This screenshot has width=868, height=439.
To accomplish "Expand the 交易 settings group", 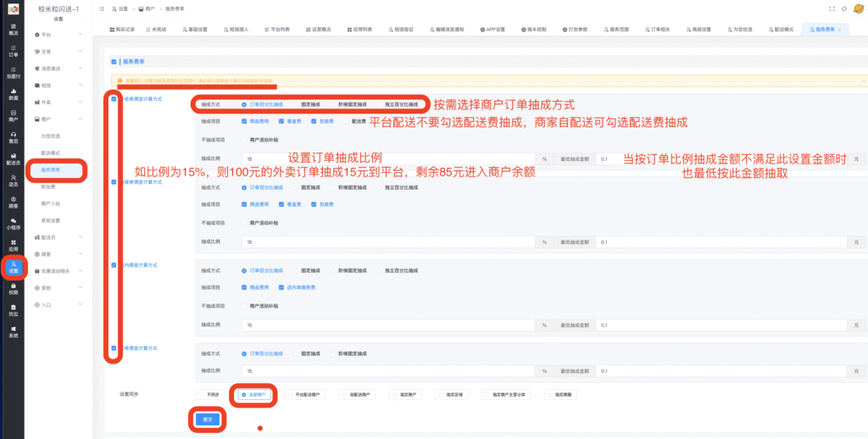I will 58,52.
